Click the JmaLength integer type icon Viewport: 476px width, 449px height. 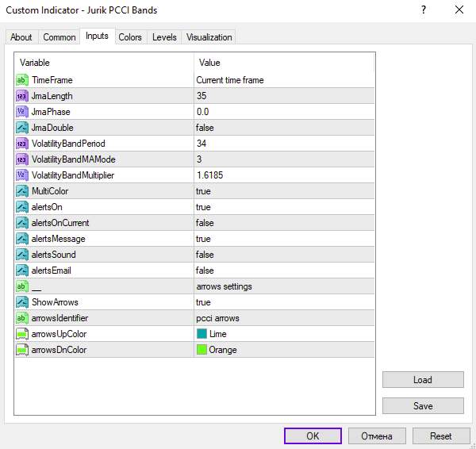(22, 96)
